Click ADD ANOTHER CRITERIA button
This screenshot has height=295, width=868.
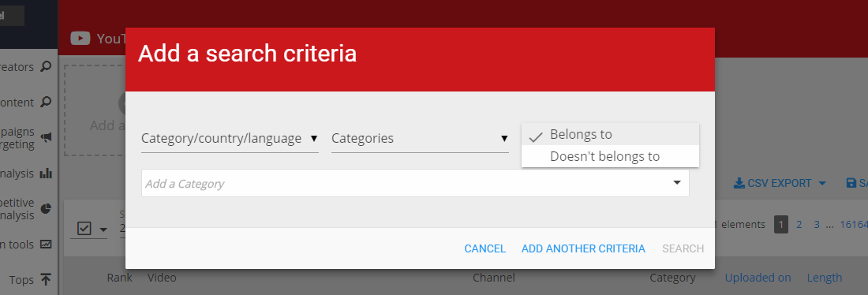click(x=583, y=248)
